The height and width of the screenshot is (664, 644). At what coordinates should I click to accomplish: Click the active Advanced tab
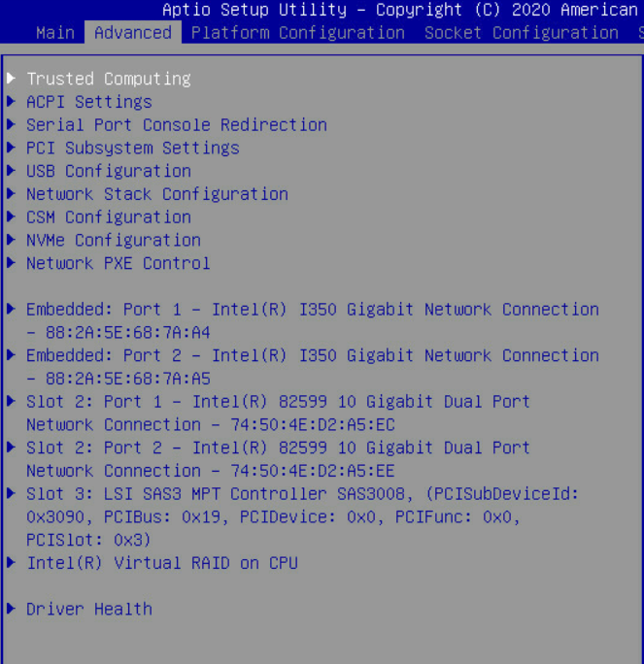(132, 32)
